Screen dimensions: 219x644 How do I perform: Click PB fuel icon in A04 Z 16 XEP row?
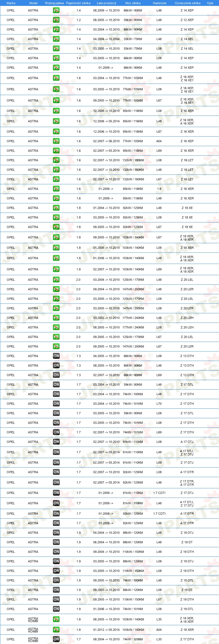point(56,141)
